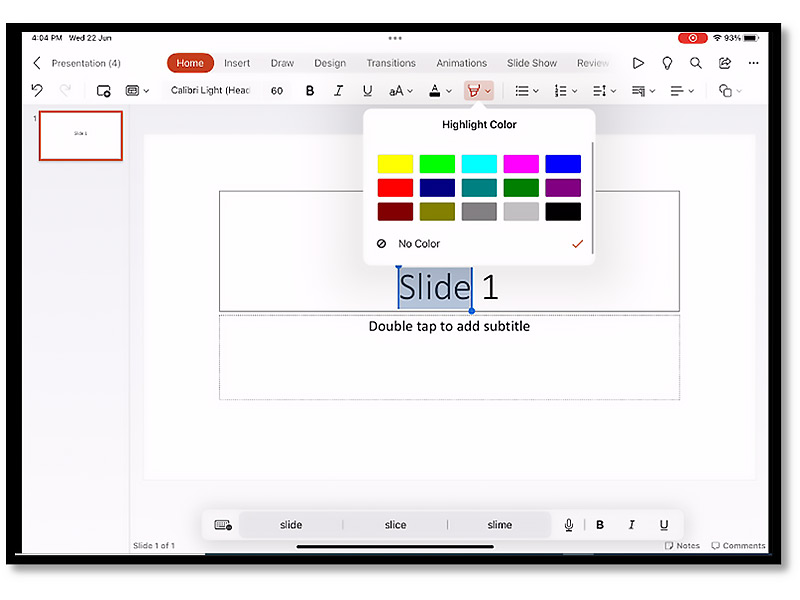The height and width of the screenshot is (600, 800).
Task: Pick the dark red highlight color
Action: tap(395, 212)
